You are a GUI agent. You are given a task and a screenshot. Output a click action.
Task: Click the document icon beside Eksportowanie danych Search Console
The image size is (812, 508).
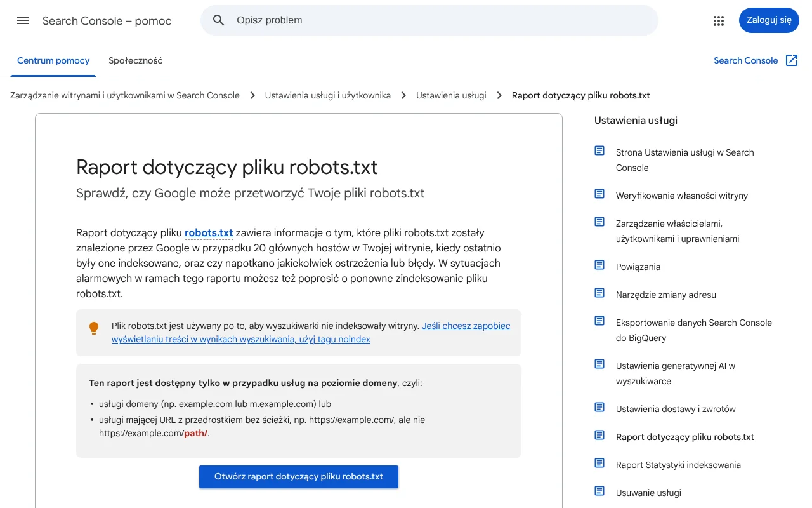point(599,321)
